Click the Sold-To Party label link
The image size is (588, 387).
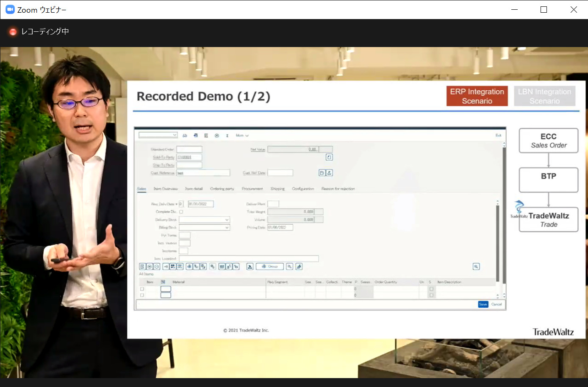(164, 157)
